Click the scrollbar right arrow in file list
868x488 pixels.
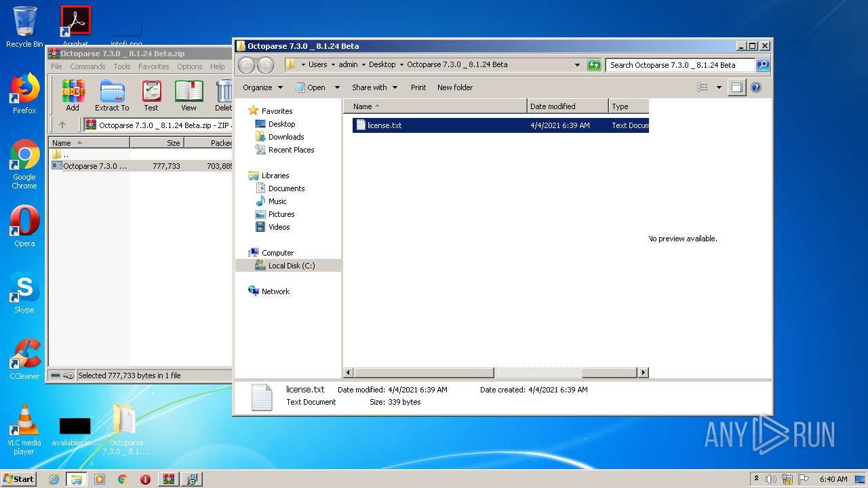click(644, 373)
